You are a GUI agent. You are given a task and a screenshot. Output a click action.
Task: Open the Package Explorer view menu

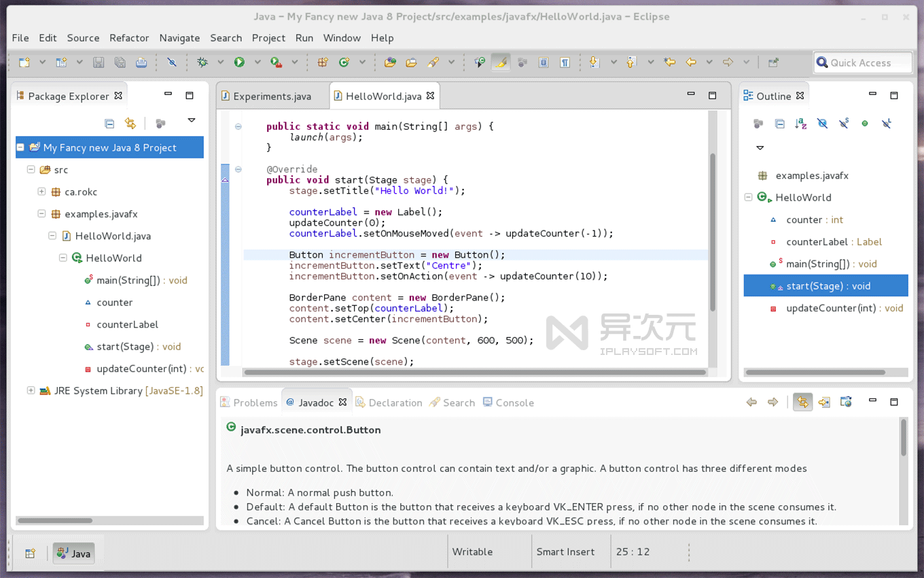pos(191,119)
